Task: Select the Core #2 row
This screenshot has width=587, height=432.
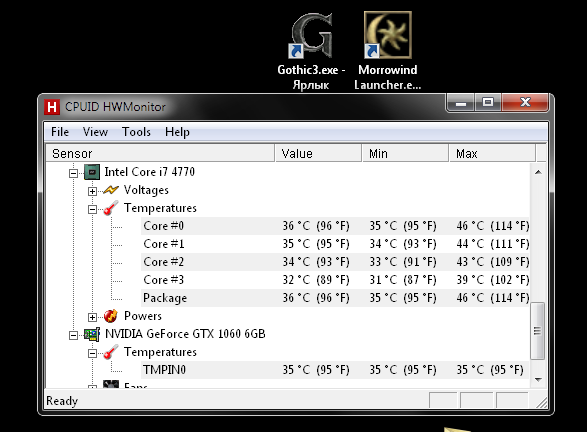Action: (335, 262)
